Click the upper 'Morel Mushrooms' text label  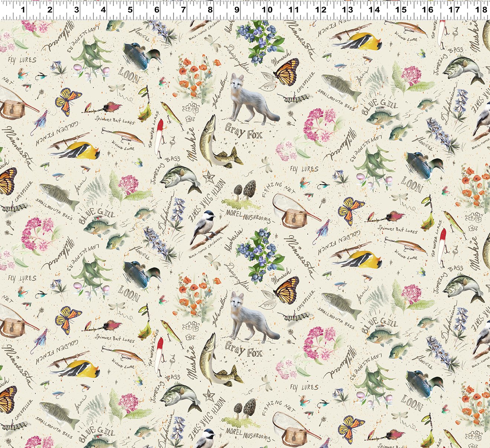pyautogui.click(x=248, y=217)
